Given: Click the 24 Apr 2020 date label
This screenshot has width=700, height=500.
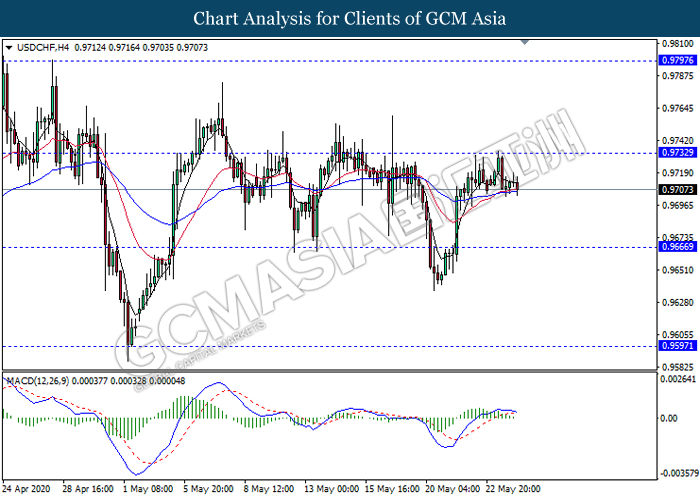Looking at the screenshot, I should (26, 489).
